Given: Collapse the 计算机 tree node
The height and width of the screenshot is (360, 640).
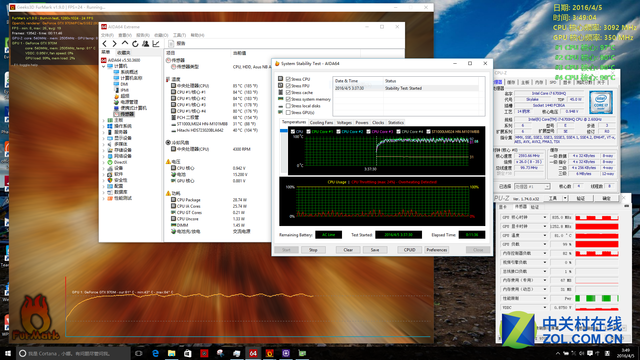Looking at the screenshot, I should 104,66.
